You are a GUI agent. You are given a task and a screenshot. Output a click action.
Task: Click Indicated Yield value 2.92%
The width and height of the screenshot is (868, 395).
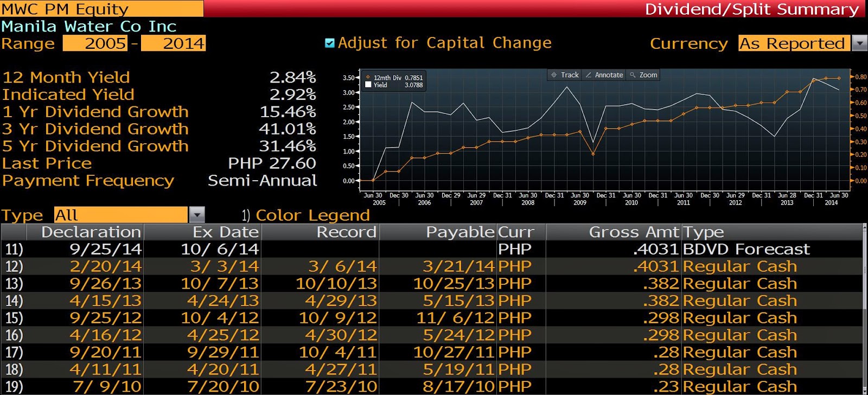[x=293, y=94]
